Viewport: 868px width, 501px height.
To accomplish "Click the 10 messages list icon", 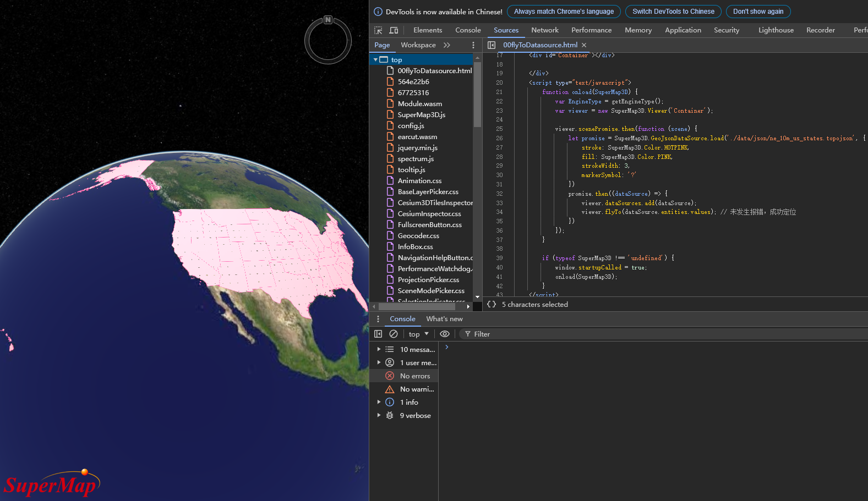I will [x=390, y=350].
